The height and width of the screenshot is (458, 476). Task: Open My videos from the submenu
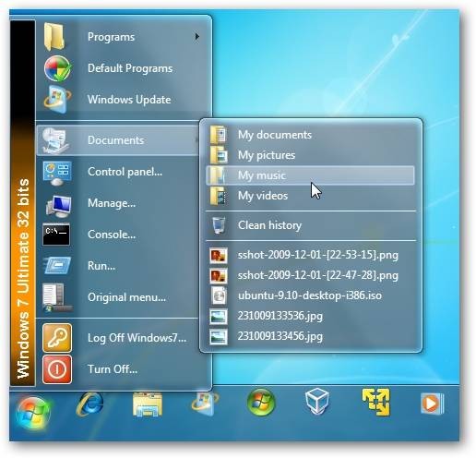(263, 196)
